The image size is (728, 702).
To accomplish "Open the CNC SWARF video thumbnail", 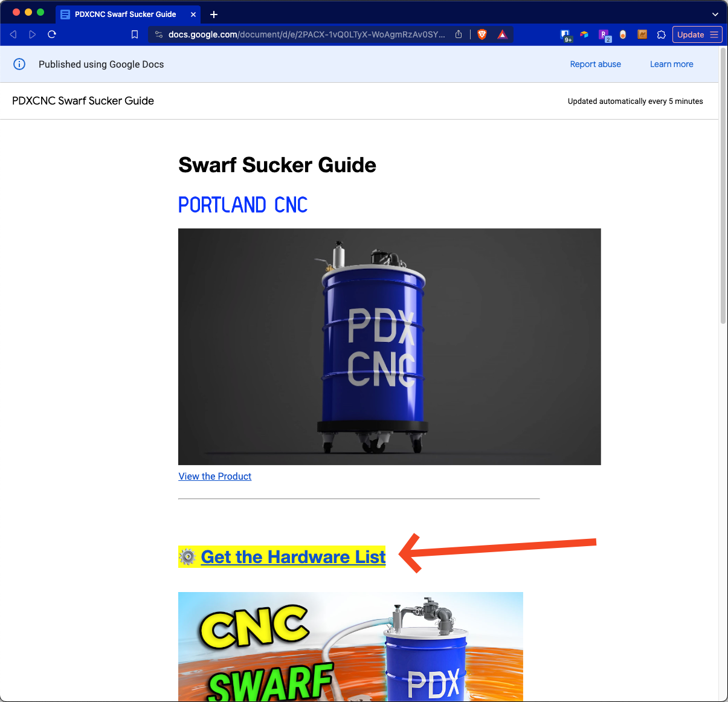I will pyautogui.click(x=350, y=646).
